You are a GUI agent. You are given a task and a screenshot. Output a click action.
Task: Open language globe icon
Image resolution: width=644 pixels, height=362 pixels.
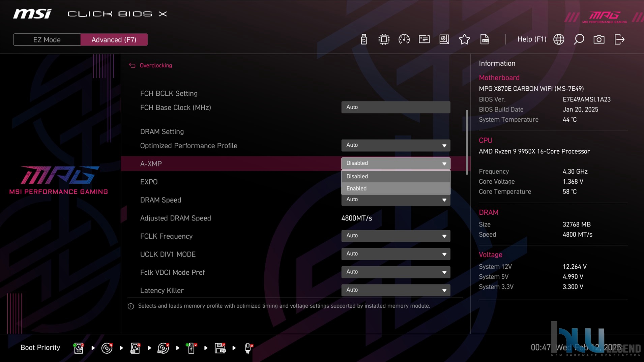pos(559,39)
